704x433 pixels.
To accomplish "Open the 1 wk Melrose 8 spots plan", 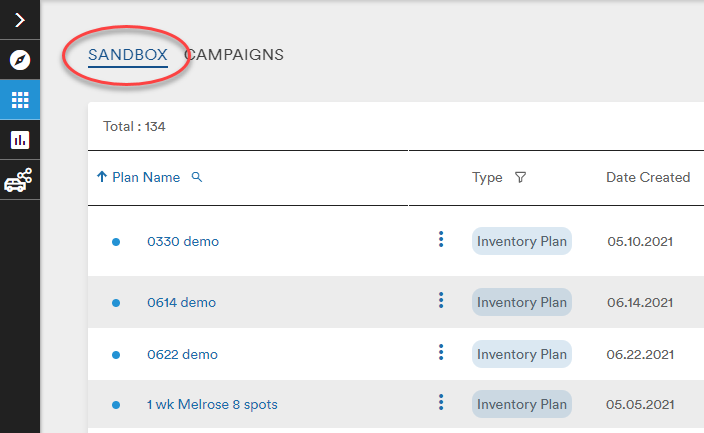I will coord(212,405).
